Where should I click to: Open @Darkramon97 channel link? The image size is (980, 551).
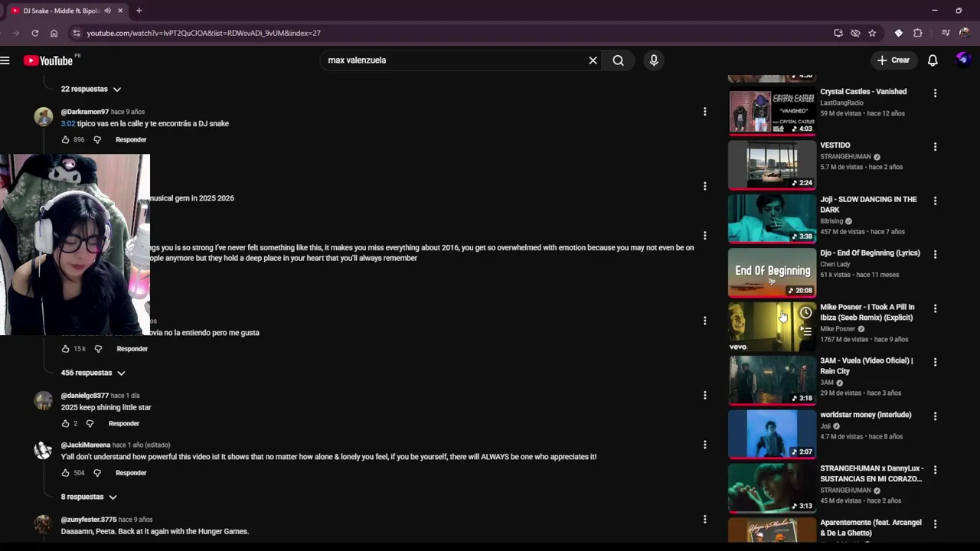(x=85, y=112)
